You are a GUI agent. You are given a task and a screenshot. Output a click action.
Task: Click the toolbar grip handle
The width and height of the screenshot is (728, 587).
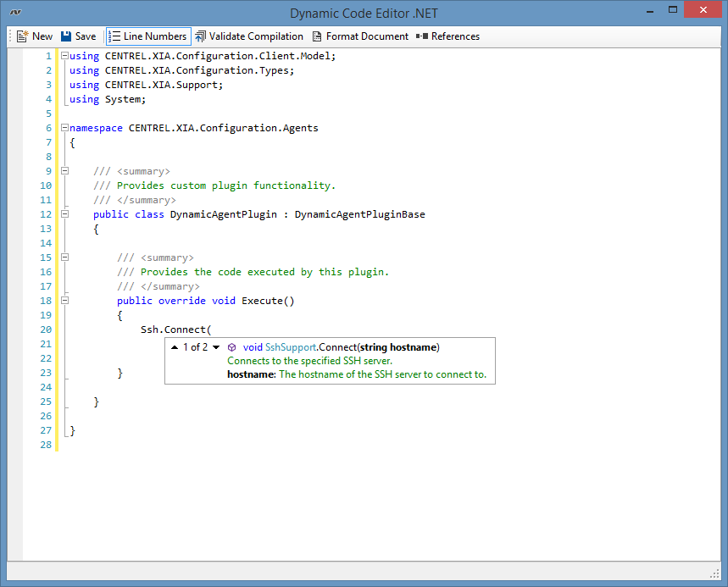pos(10,36)
